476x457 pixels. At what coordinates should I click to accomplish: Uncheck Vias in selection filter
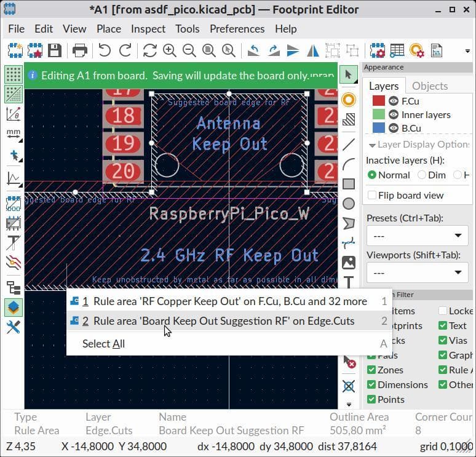click(x=443, y=340)
